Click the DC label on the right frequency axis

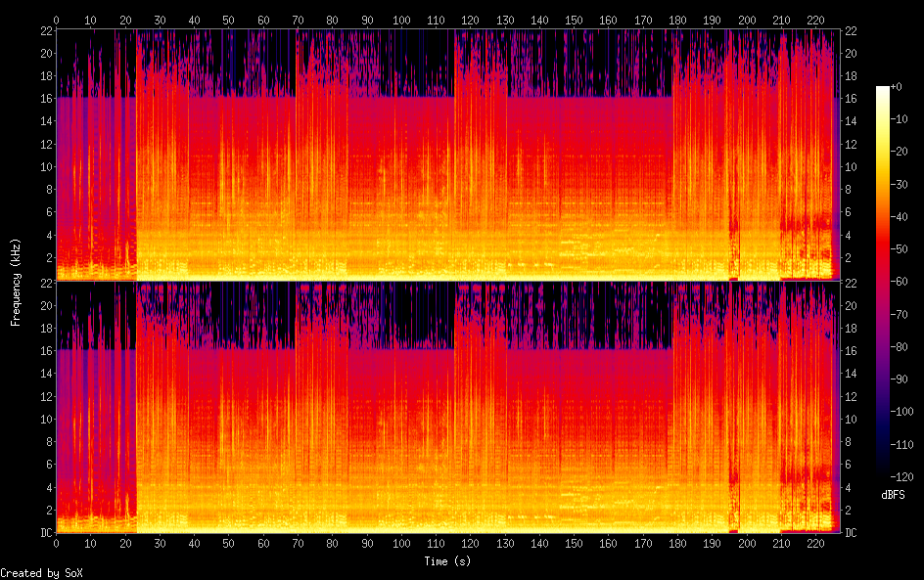[852, 533]
